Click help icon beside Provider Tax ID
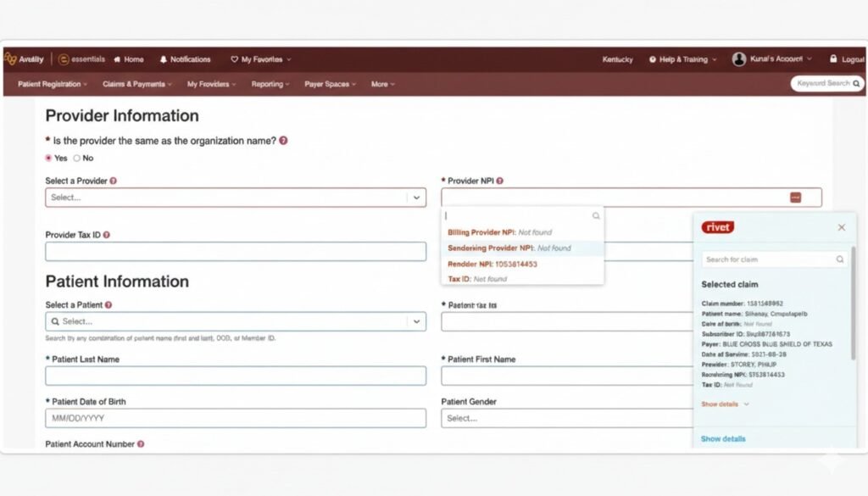 (x=107, y=235)
